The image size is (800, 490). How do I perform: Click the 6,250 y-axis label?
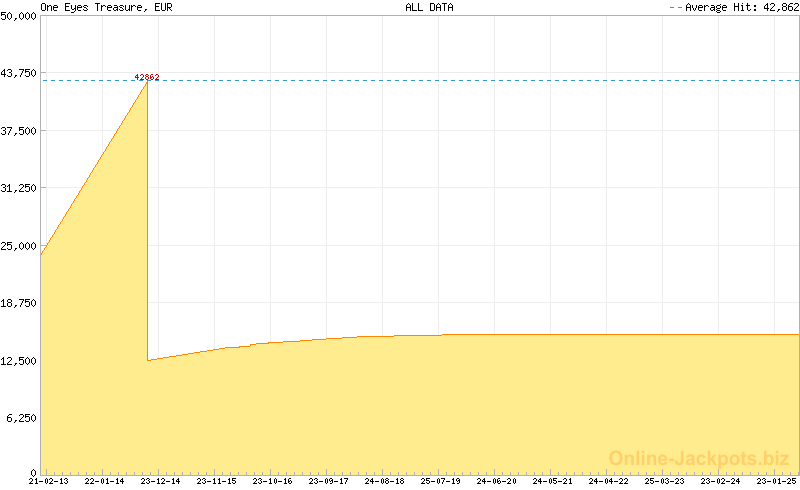tap(22, 418)
